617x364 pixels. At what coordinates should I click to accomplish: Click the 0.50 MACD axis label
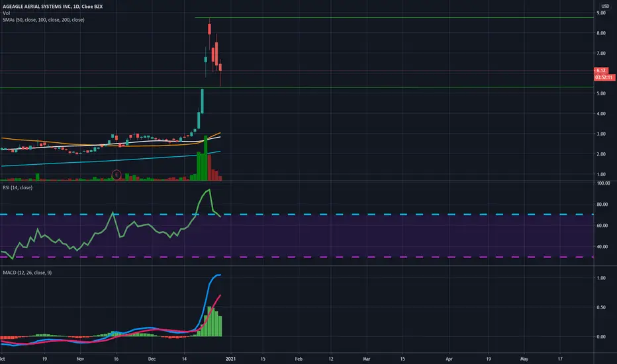coord(601,307)
